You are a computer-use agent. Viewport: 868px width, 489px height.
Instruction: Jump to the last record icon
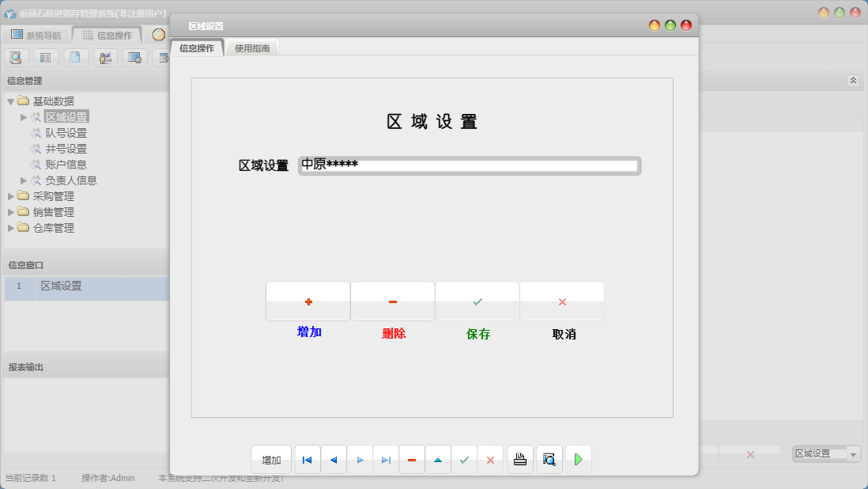click(386, 459)
